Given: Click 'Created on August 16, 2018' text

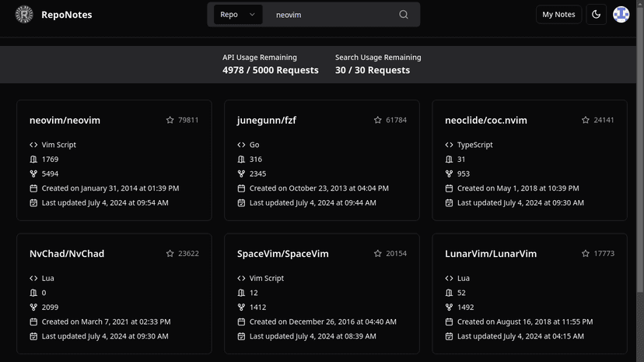Looking at the screenshot, I should click(525, 322).
